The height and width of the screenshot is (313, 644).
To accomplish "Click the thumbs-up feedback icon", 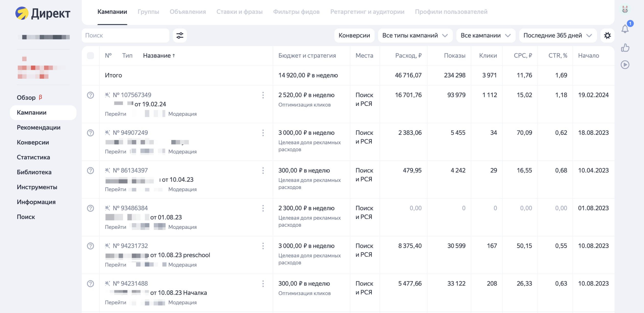I will tap(625, 48).
